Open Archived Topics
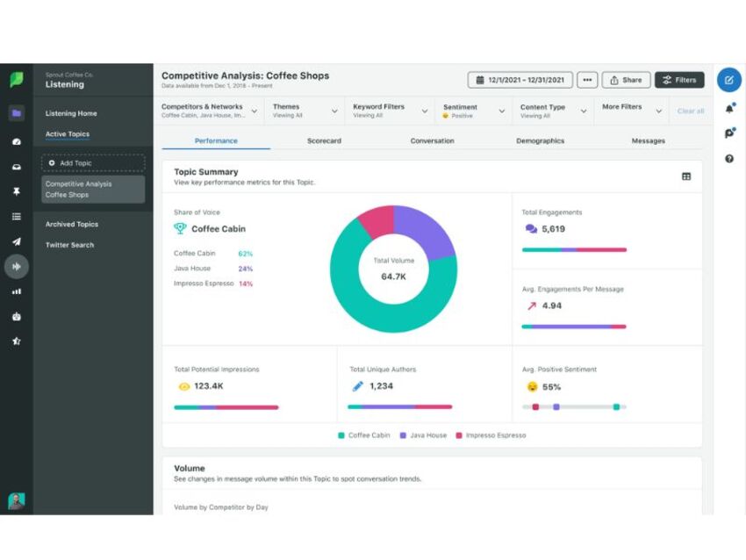Screen dimensions: 746x560 [72, 224]
